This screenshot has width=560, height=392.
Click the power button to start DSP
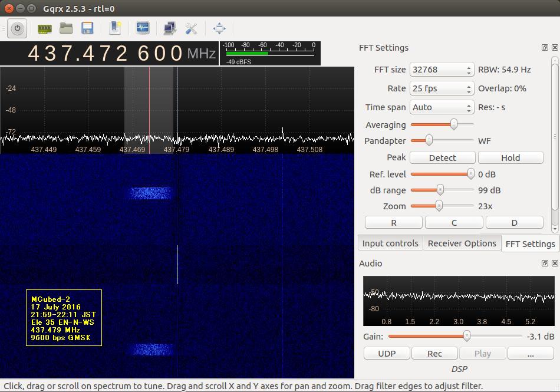17,28
